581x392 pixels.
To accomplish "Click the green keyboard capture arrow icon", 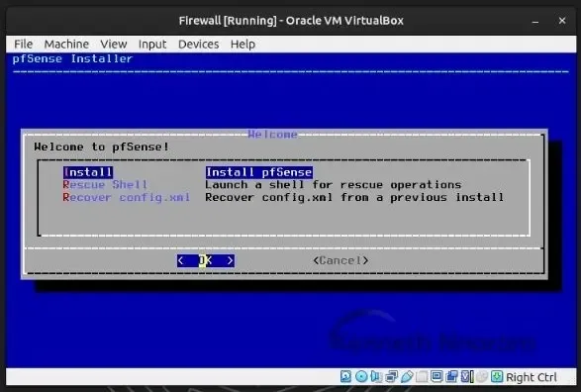I will click(497, 376).
